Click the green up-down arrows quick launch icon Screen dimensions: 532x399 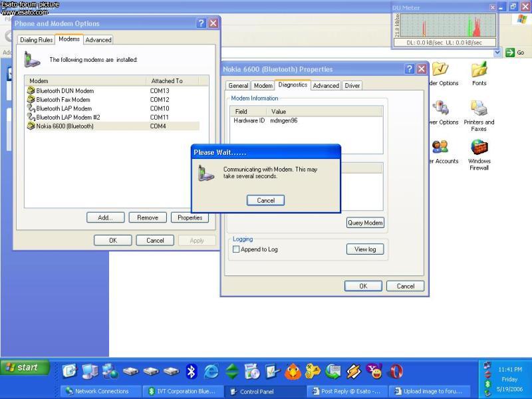click(232, 372)
